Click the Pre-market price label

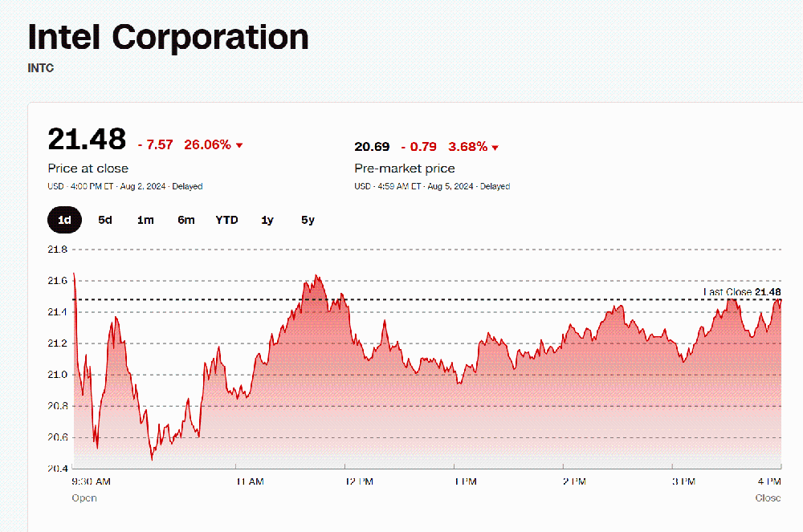pos(405,169)
